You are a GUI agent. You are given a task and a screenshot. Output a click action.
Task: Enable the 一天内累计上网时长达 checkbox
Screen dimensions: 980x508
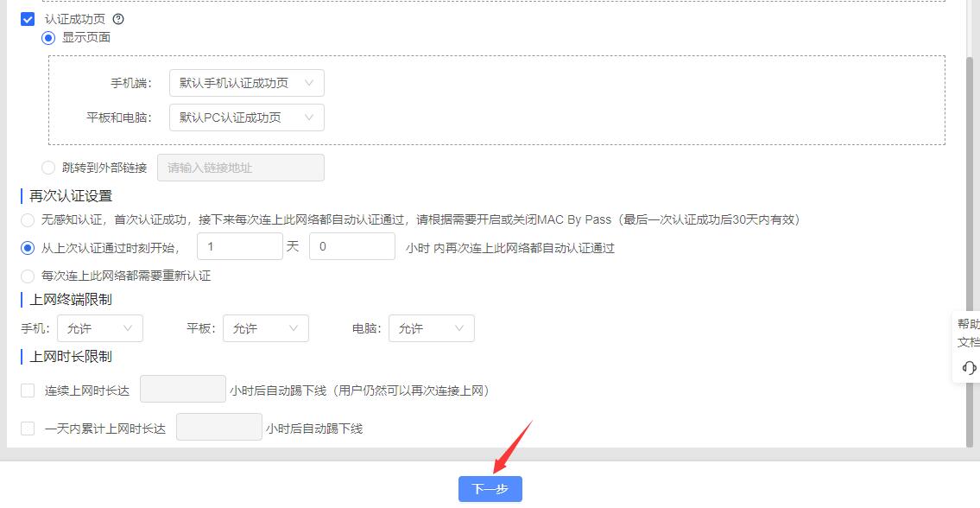(x=28, y=429)
